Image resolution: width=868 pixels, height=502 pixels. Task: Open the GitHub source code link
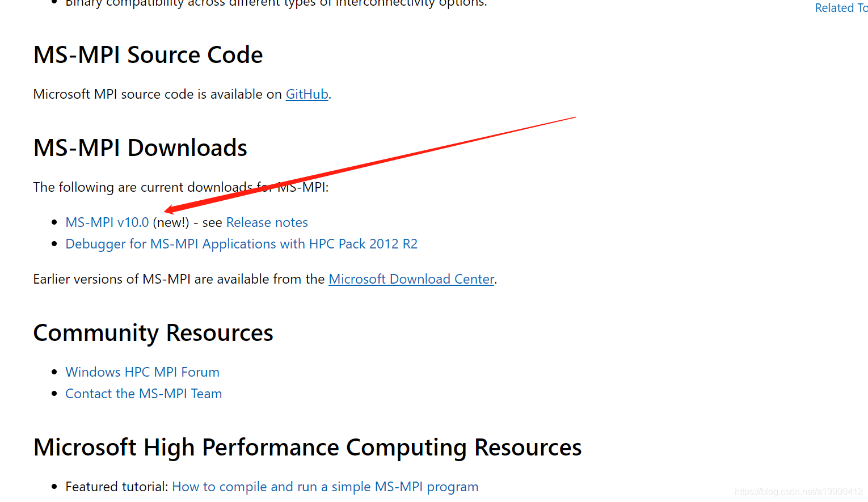coord(307,94)
